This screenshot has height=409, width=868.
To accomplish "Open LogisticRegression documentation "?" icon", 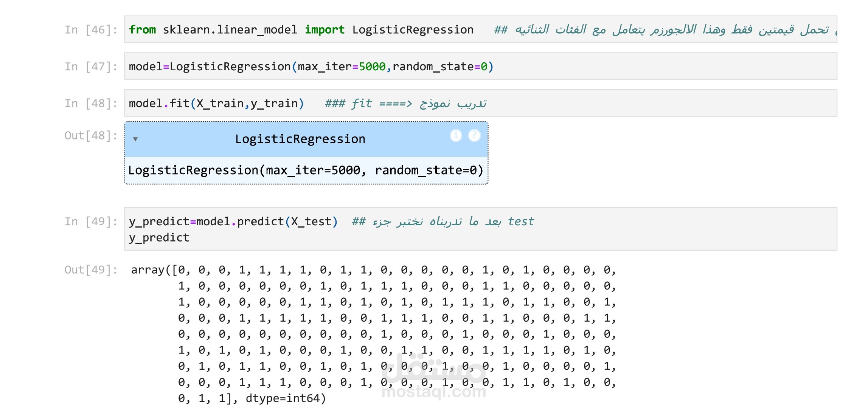I will tap(474, 135).
